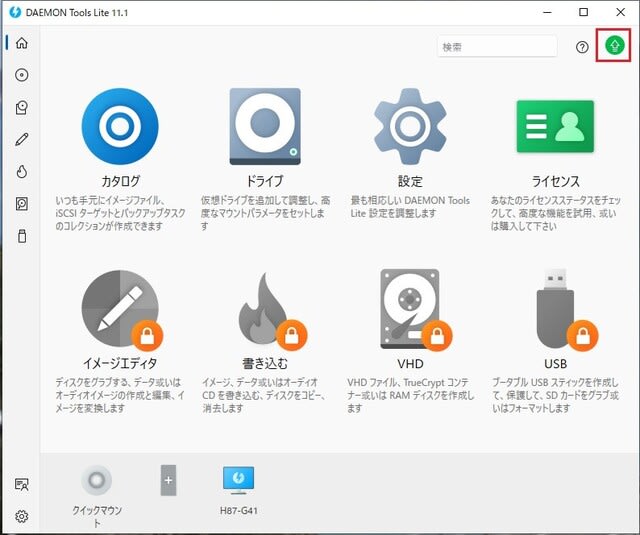The height and width of the screenshot is (535, 640).
Task: Open the feedback icon above the sidebar gear
Action: [22, 484]
